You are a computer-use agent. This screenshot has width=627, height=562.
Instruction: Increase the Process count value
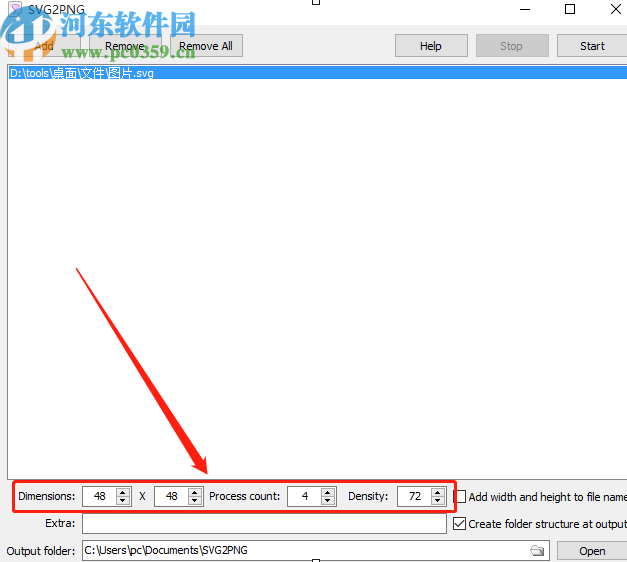[328, 492]
